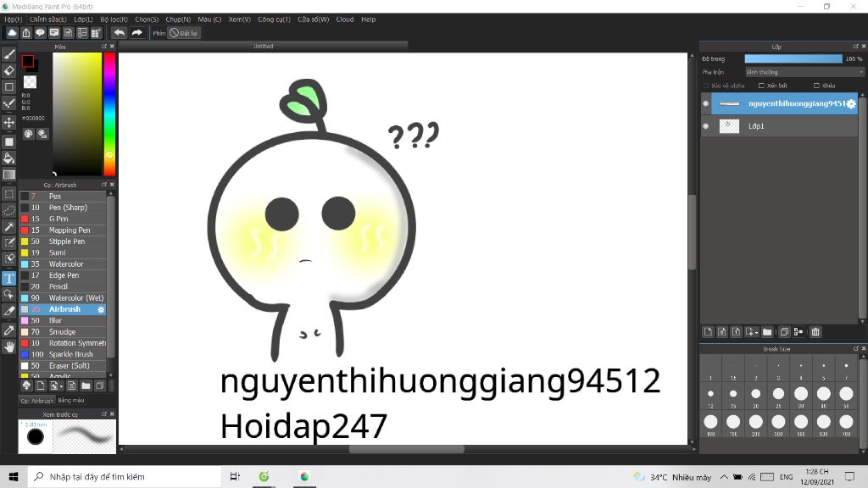The image size is (868, 488).
Task: Choose brush size 25 in Brush Size panel
Action: [x=778, y=394]
